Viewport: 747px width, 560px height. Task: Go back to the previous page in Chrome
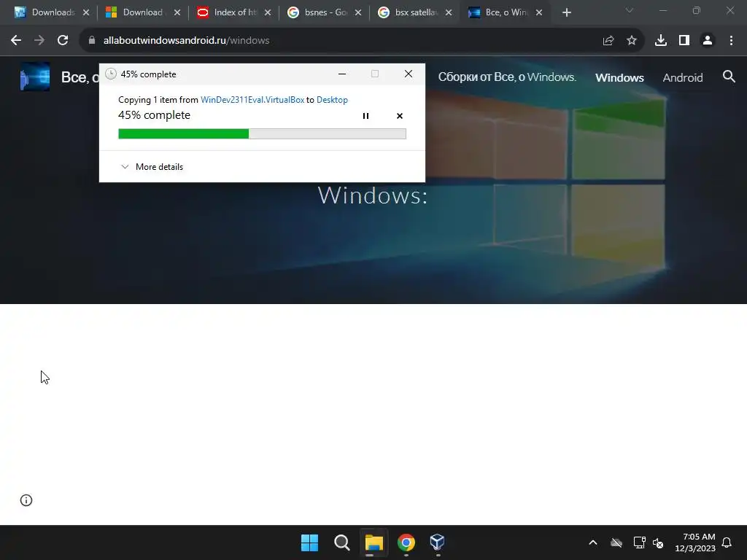16,41
